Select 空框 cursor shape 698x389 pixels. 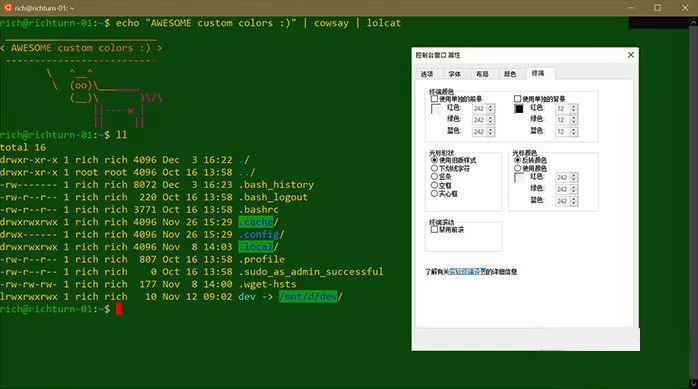click(x=434, y=185)
